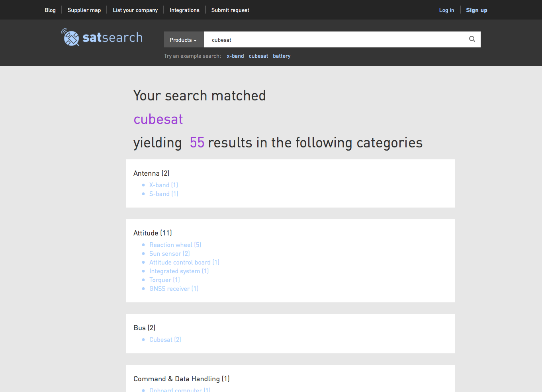This screenshot has height=392, width=542.
Task: Open Reaction wheel (5) results
Action: [175, 245]
